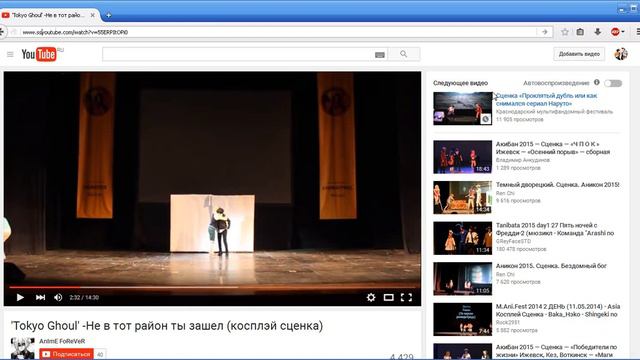
Task: Bookmark this page with the star icon
Action: coord(565,32)
